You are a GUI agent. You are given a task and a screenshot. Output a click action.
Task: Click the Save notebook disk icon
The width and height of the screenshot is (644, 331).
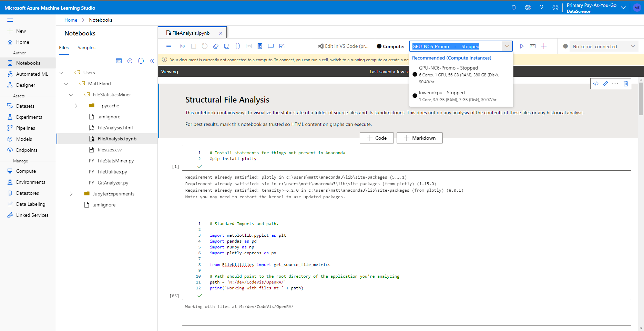click(x=227, y=46)
